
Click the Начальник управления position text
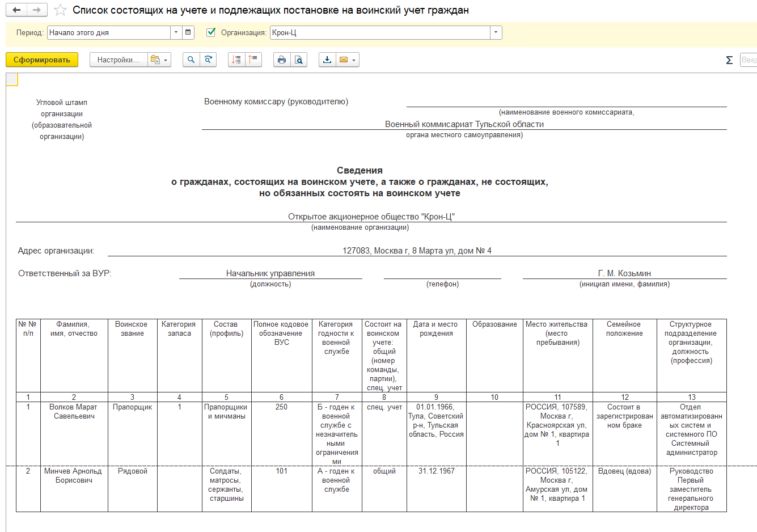(270, 273)
